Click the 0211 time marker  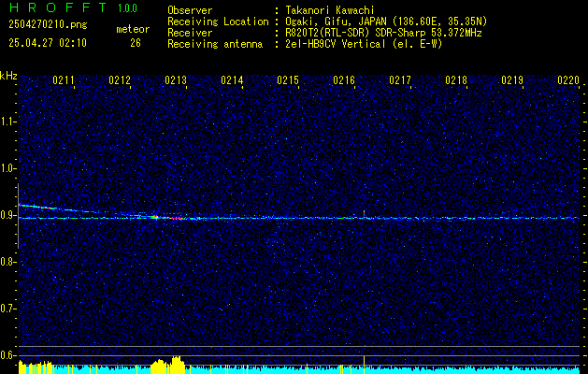click(64, 80)
